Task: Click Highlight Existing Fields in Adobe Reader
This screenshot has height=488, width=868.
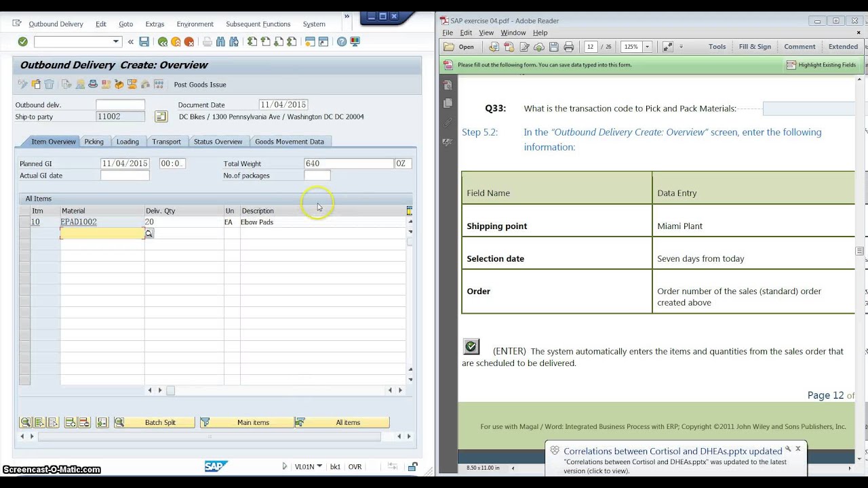Action: click(x=821, y=65)
